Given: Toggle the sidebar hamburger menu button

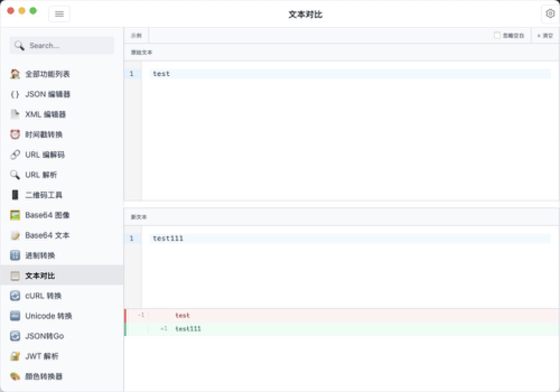Looking at the screenshot, I should [59, 14].
